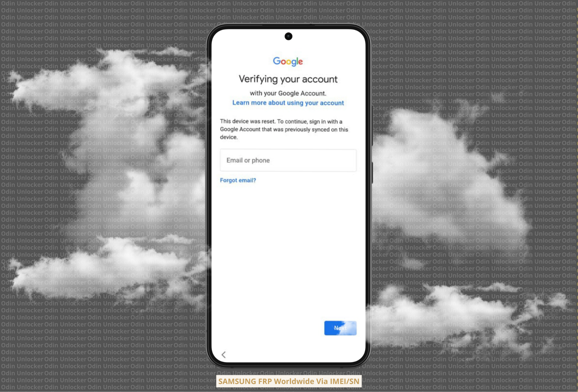The width and height of the screenshot is (578, 392).
Task: Click the device reset instruction text
Action: click(x=284, y=129)
